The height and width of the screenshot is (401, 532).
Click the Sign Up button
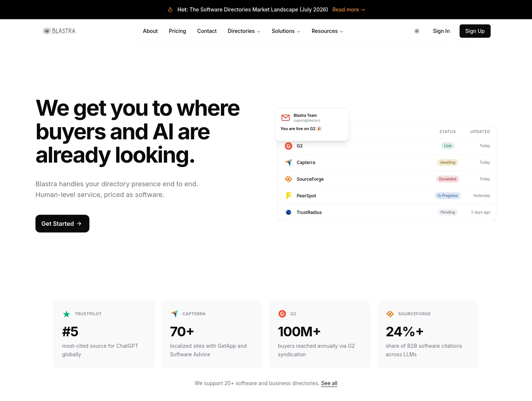475,31
